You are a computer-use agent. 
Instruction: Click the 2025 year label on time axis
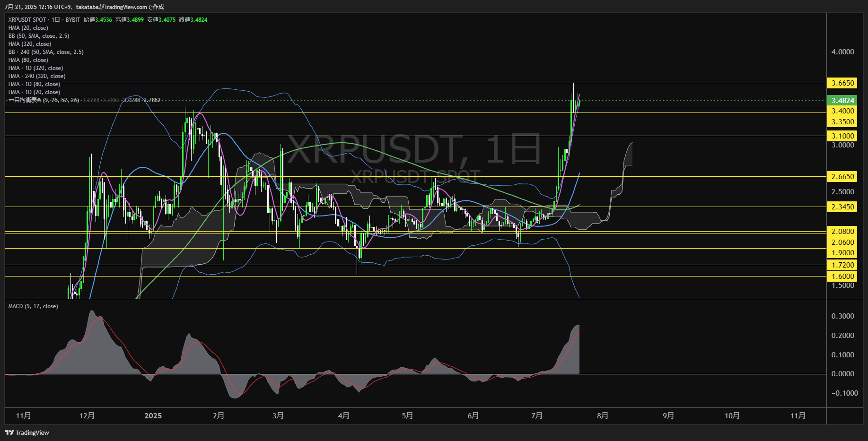(x=153, y=416)
